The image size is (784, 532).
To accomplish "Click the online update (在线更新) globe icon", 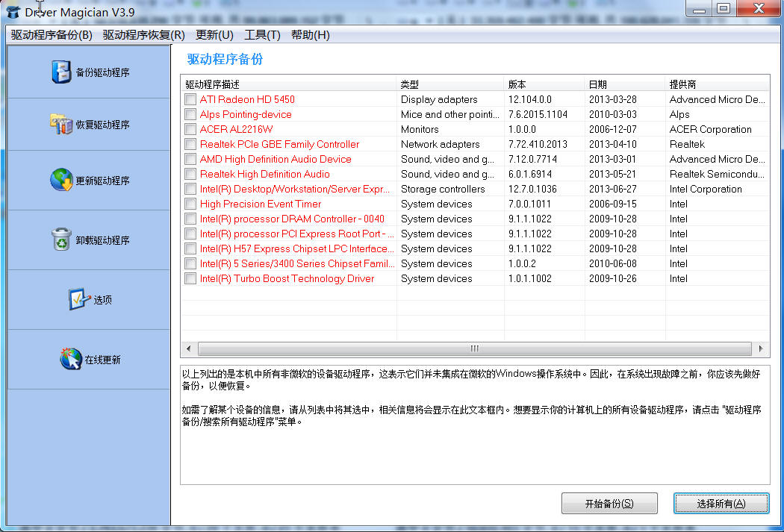I will 70,359.
